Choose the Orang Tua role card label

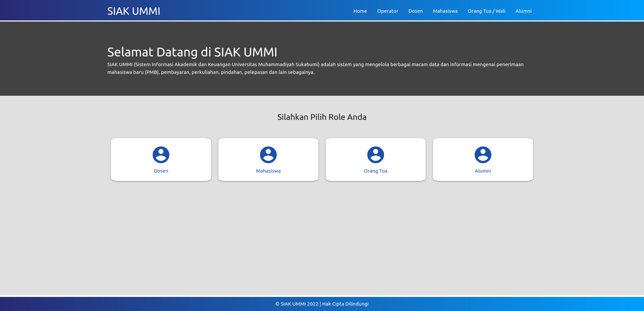(x=376, y=171)
